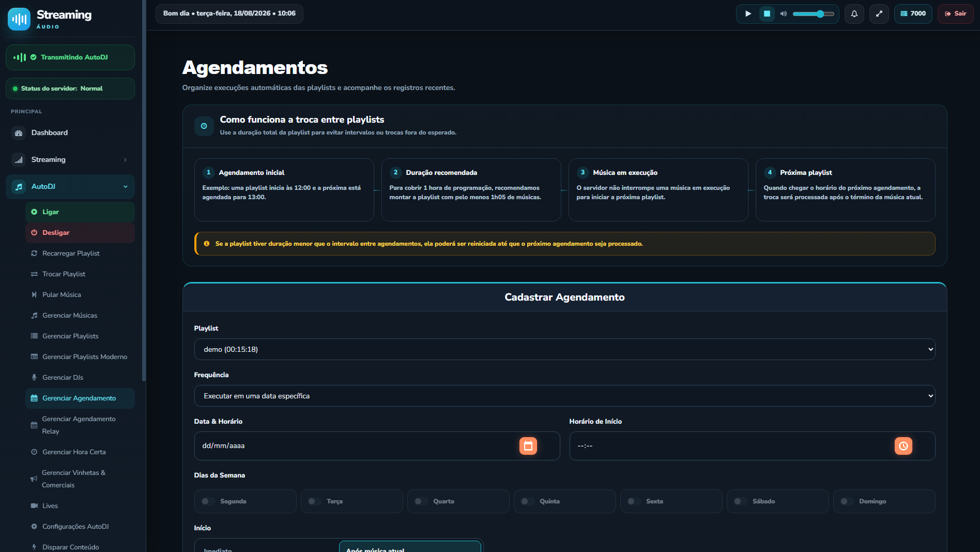Viewport: 980px width, 552px height.
Task: Select Pular Música in sidebar
Action: coord(80,295)
